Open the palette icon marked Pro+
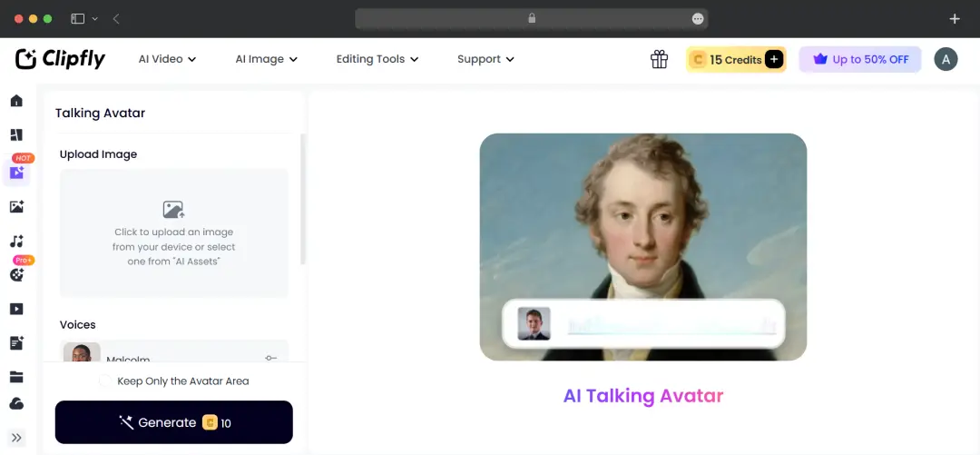 [x=17, y=275]
